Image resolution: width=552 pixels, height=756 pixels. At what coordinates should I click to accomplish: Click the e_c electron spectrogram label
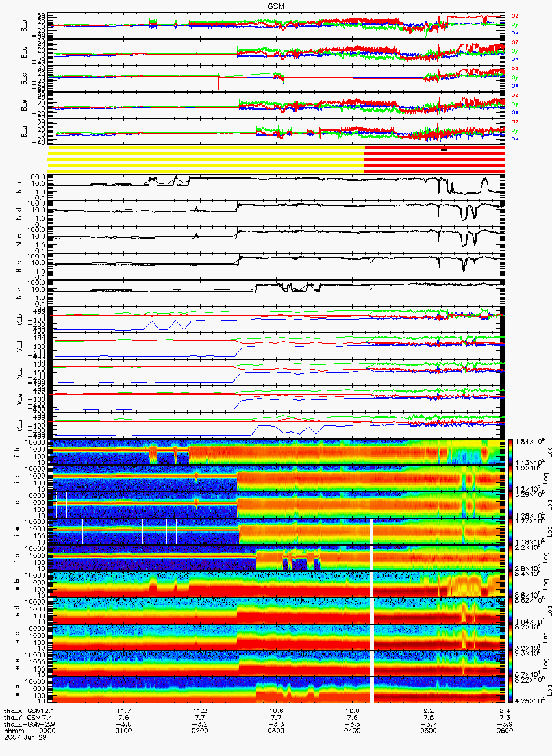[16, 638]
